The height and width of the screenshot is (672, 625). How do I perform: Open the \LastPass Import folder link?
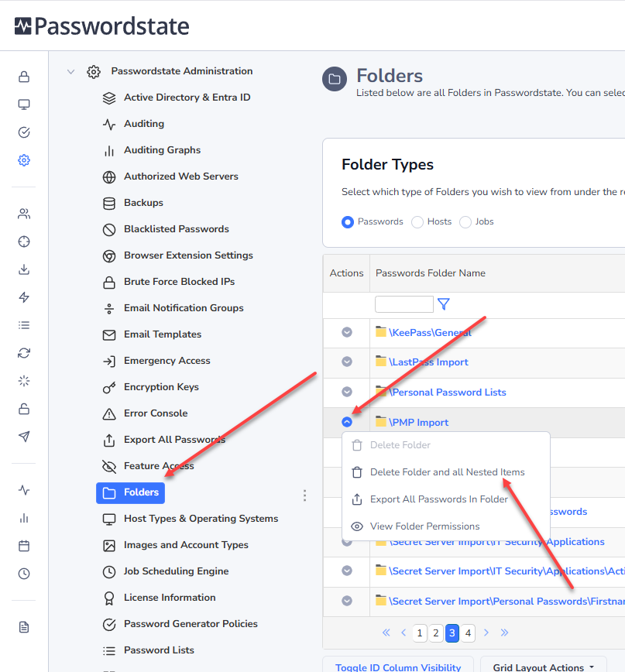[428, 362]
